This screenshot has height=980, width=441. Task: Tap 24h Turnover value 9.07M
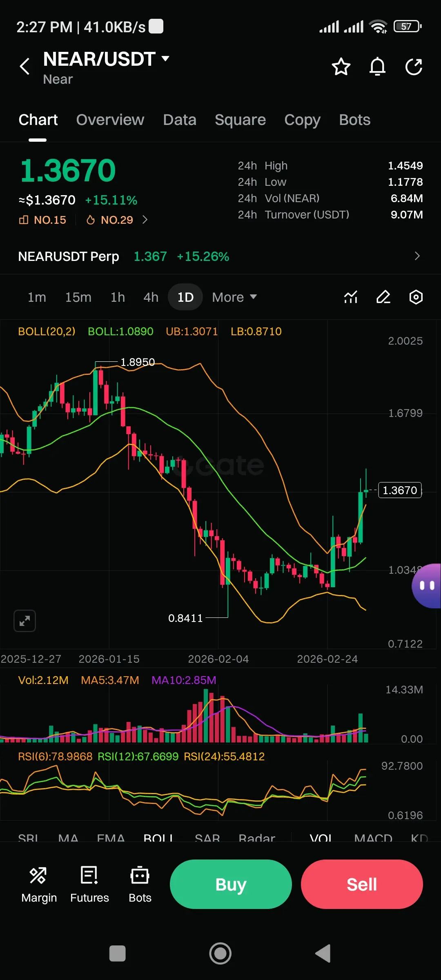[407, 215]
